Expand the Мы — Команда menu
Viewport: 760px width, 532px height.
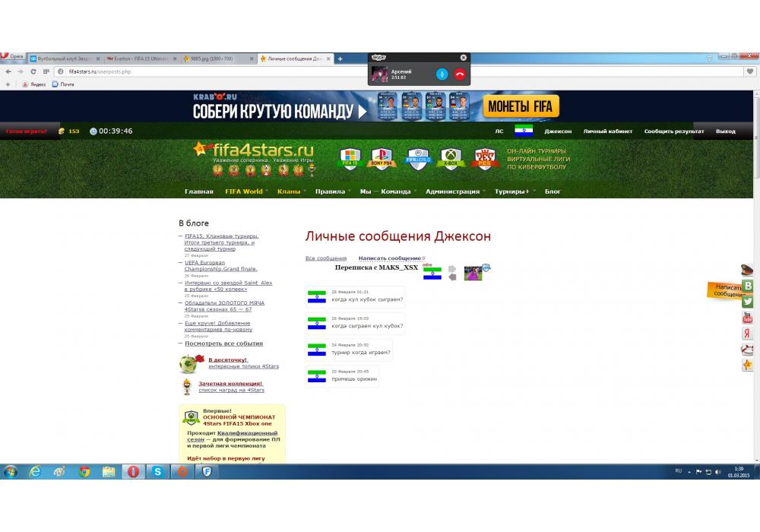point(388,192)
